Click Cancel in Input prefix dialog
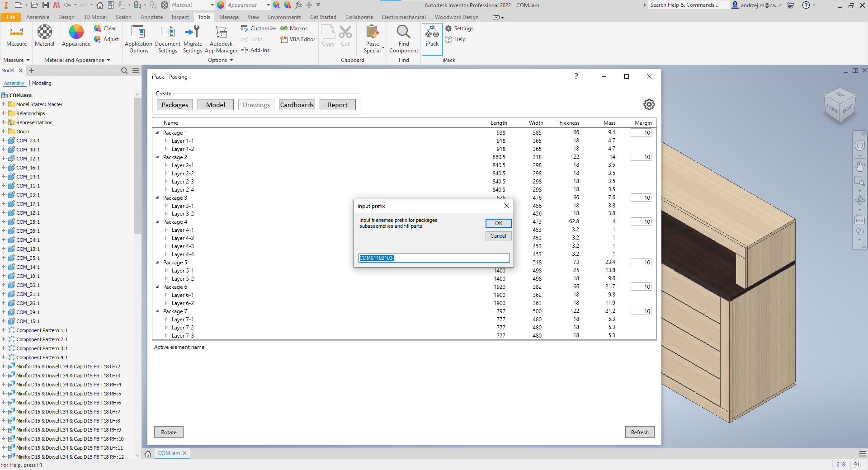 [x=498, y=236]
